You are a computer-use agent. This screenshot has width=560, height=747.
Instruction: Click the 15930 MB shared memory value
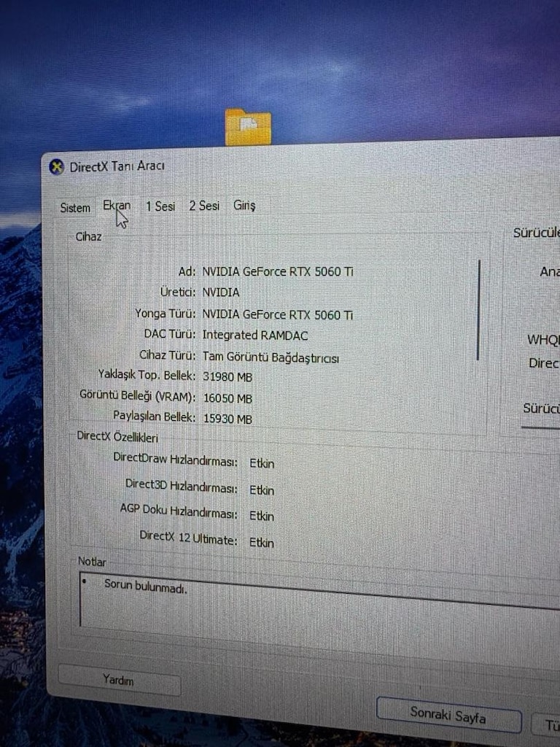[x=227, y=419]
